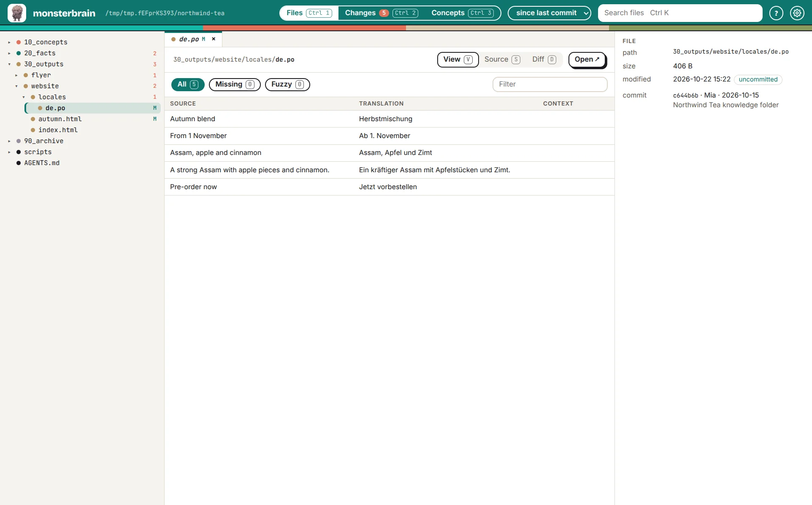
Task: Close the de.po tab
Action: 214,39
